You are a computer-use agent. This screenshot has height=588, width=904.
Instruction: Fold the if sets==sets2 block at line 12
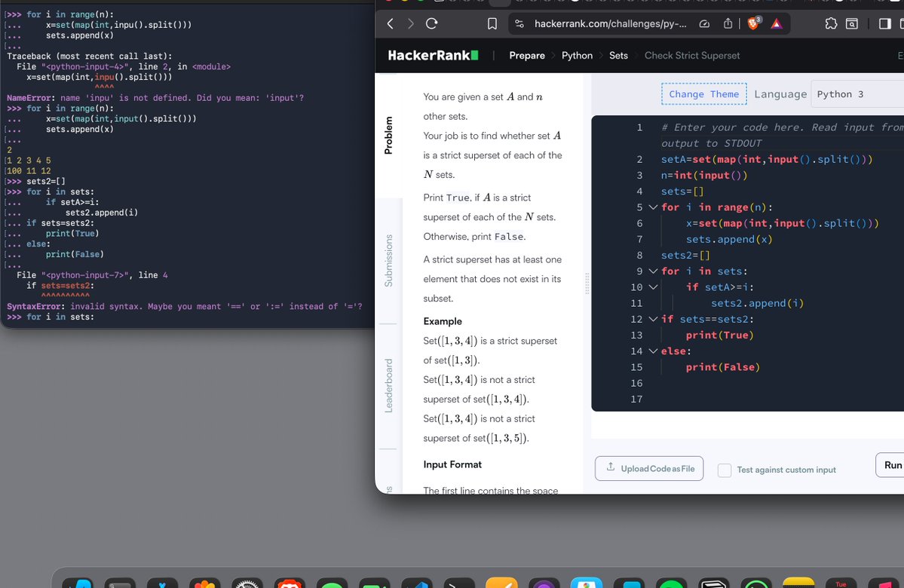[x=653, y=319]
